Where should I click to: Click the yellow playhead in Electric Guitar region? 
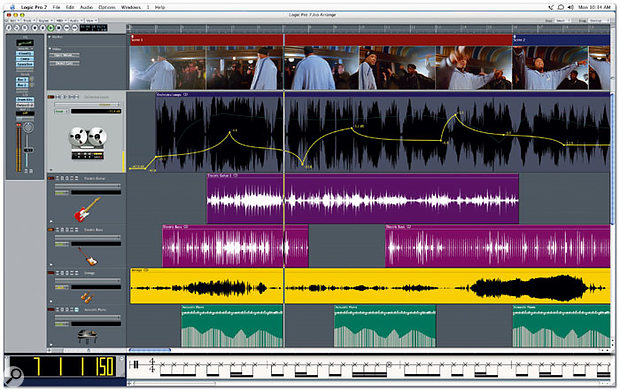[284, 199]
